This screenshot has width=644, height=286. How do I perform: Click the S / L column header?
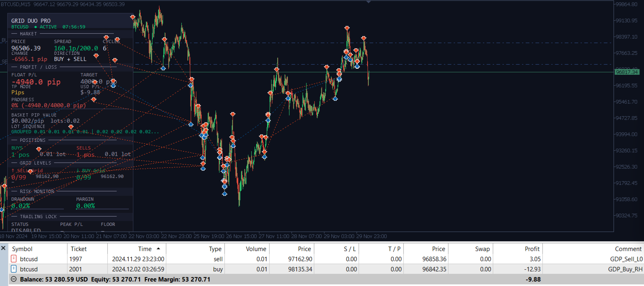point(350,249)
